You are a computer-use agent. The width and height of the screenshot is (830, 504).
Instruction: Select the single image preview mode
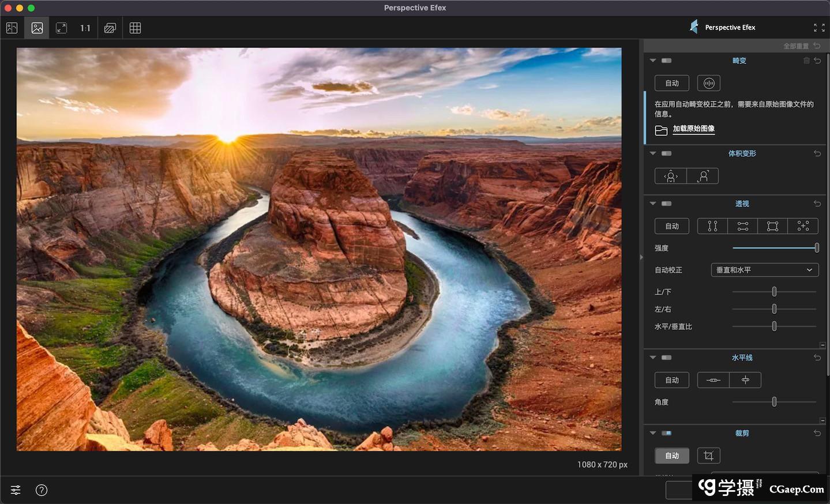coord(37,28)
